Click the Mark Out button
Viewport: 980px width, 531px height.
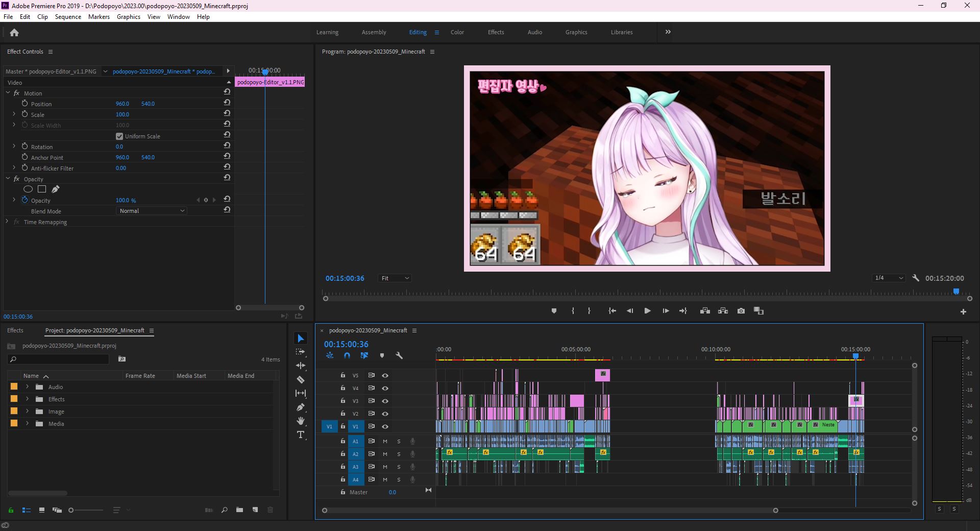point(589,310)
